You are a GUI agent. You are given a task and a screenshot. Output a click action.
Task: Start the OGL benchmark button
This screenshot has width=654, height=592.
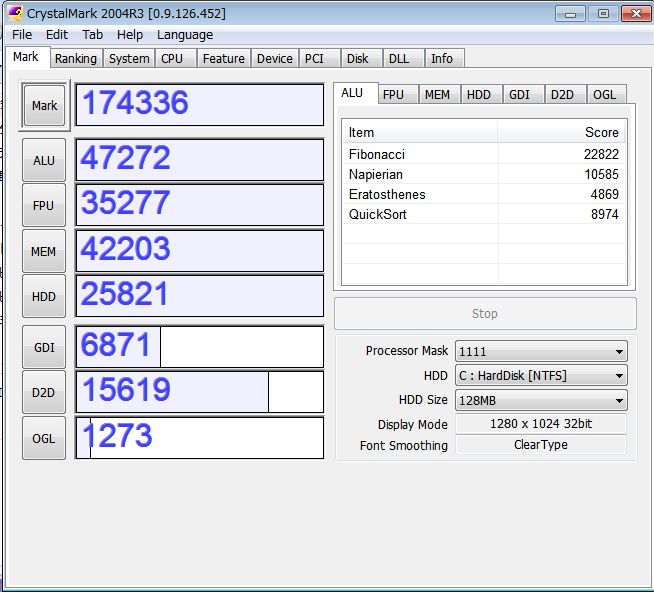(44, 438)
